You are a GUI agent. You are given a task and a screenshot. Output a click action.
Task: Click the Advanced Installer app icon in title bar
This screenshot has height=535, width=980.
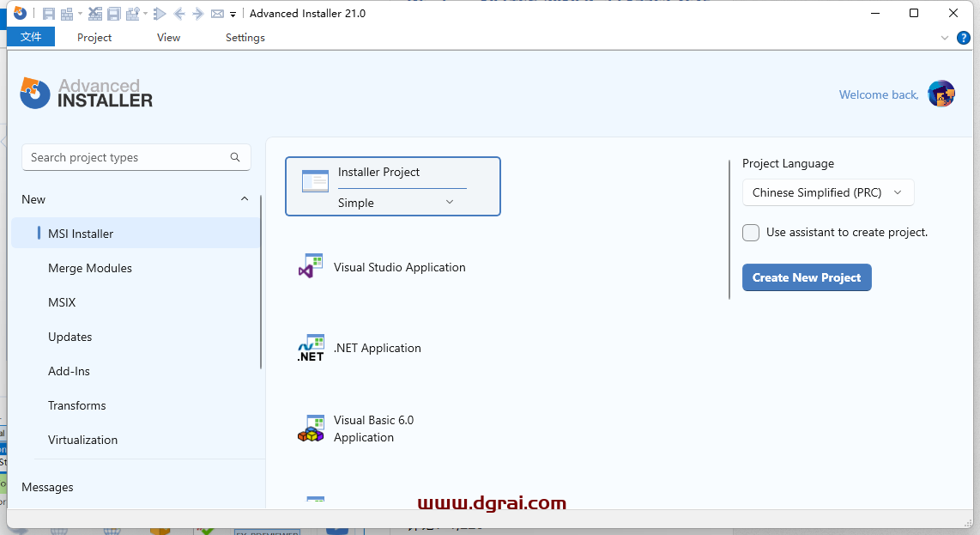point(20,13)
